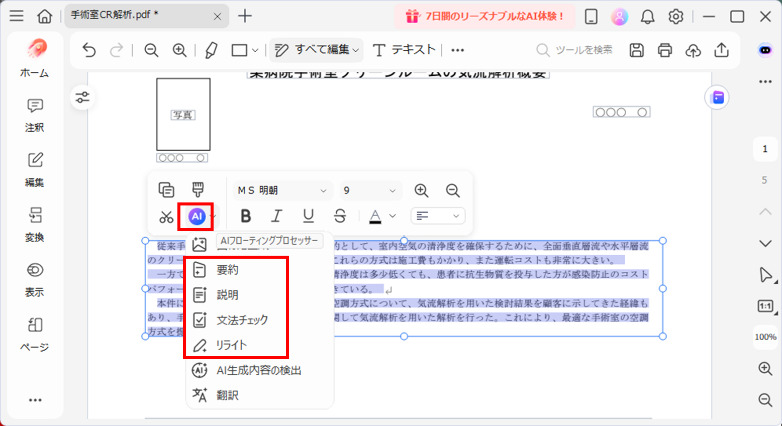Image resolution: width=782 pixels, height=426 pixels.
Task: Open the user account avatar
Action: pos(619,16)
